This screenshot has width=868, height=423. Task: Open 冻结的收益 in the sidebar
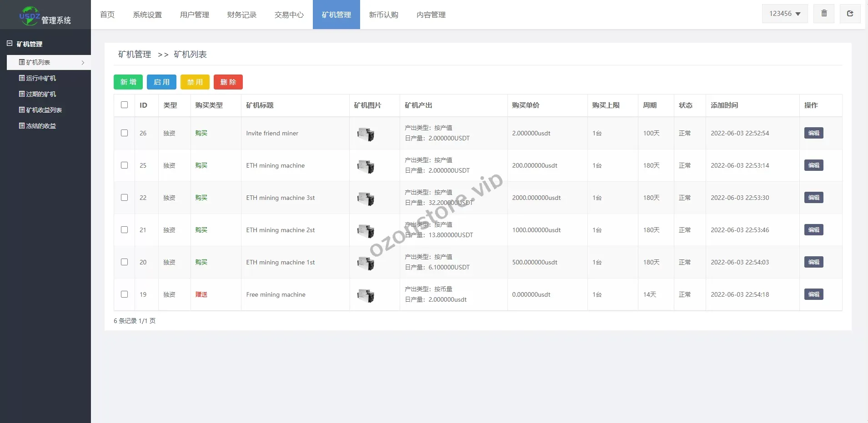[40, 125]
